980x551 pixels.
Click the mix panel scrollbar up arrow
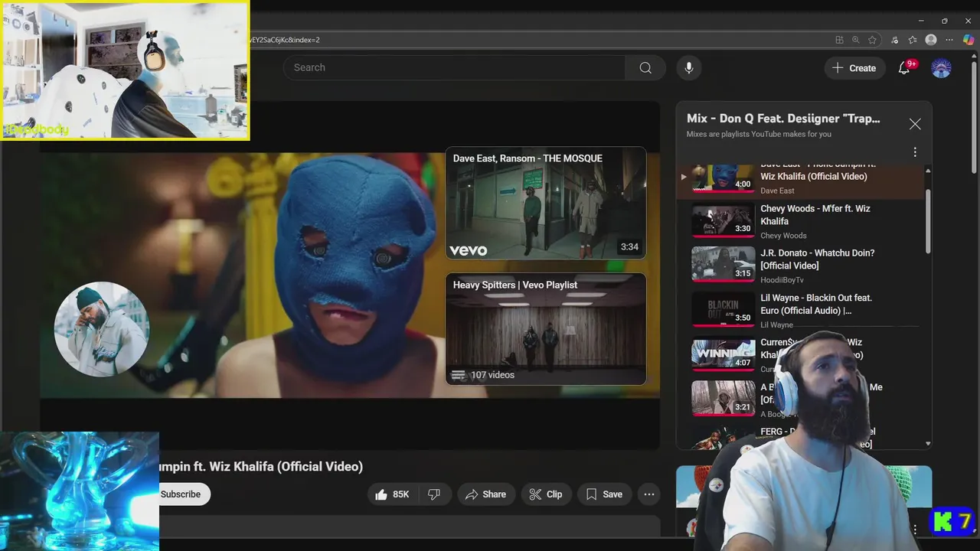pos(928,170)
